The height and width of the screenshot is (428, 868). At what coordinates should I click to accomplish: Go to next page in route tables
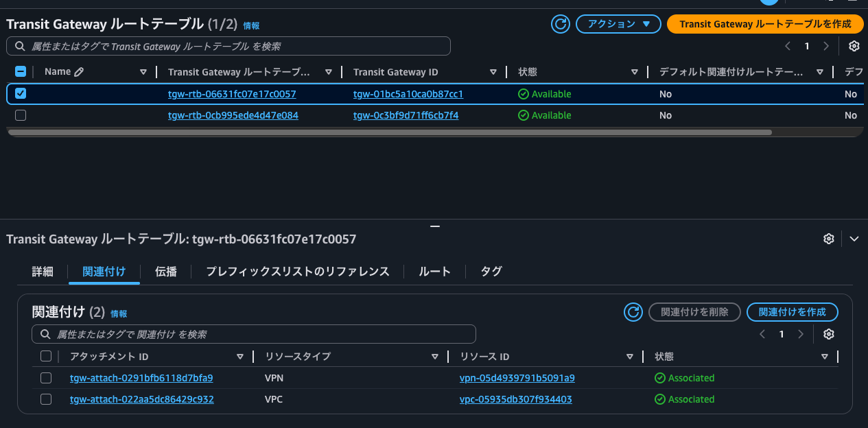point(826,46)
